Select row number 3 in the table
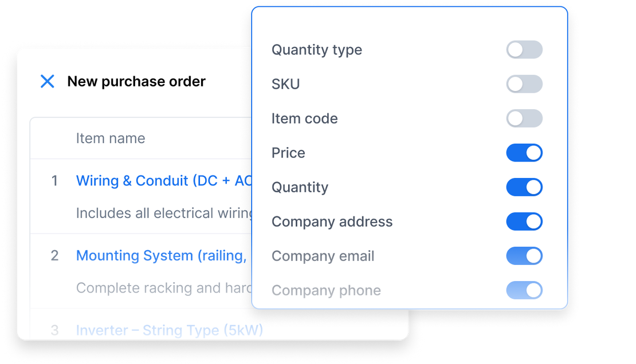Screen dimensions: 636x364 coord(54,330)
